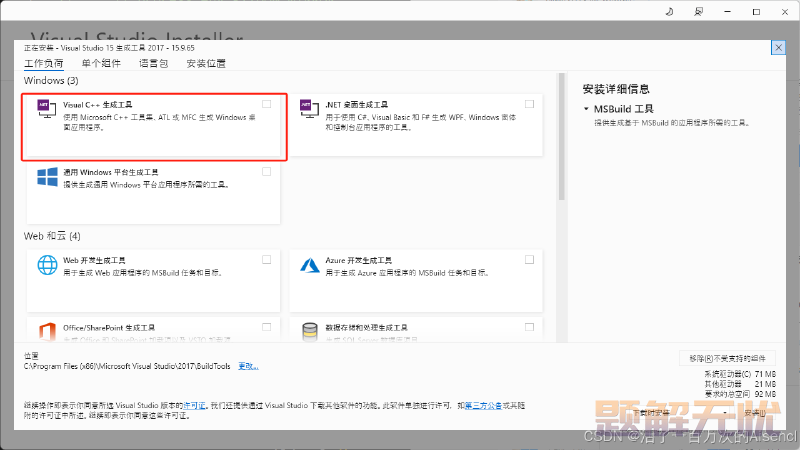Click the Office/SharePoint 生成工具 title text
Image resolution: width=800 pixels, height=450 pixels.
pos(109,328)
